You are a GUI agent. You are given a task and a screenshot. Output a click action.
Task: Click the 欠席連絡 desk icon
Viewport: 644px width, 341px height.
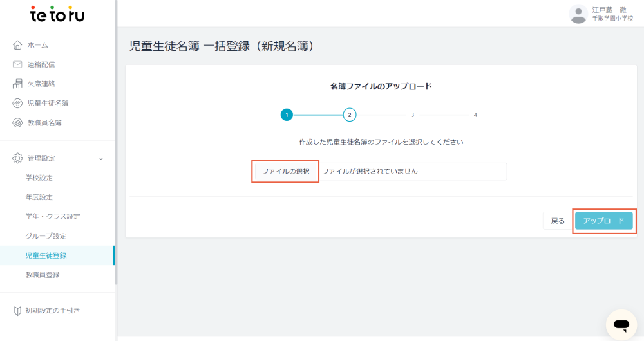coord(17,84)
